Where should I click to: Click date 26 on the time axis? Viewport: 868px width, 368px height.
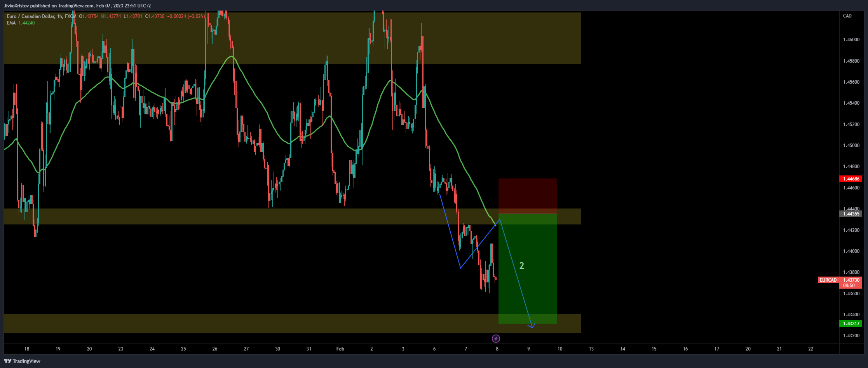(x=215, y=349)
